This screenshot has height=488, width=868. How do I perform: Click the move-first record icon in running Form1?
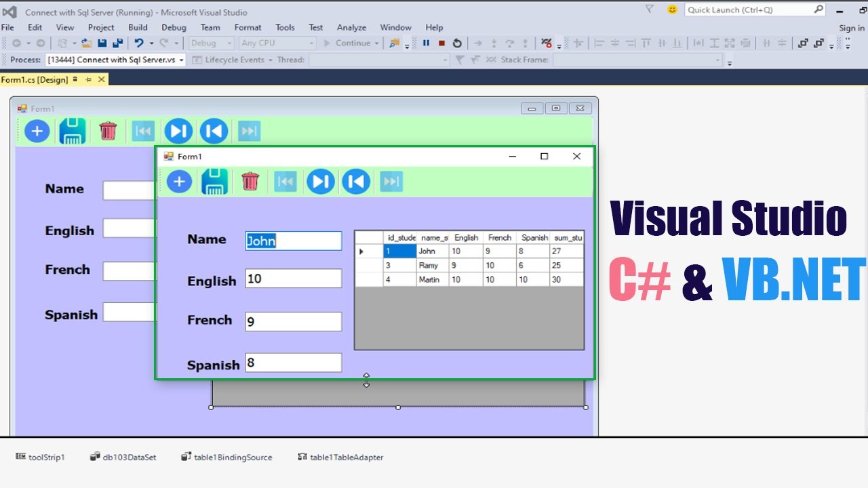(x=285, y=182)
